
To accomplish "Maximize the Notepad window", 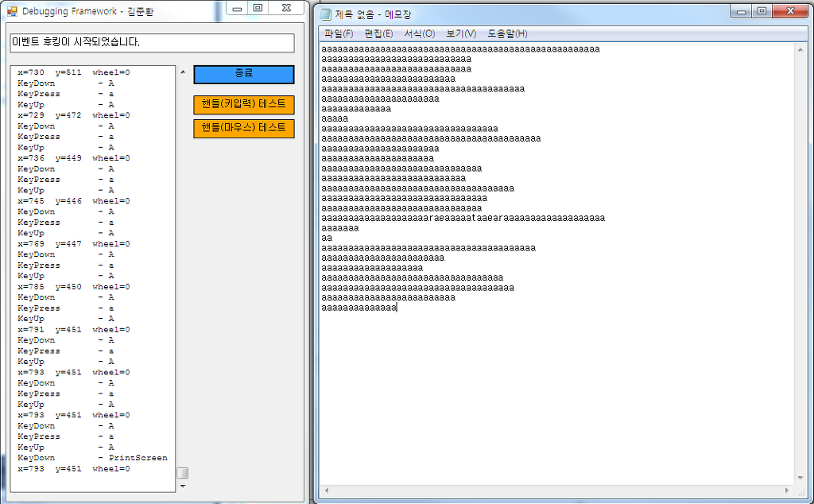I will (762, 10).
